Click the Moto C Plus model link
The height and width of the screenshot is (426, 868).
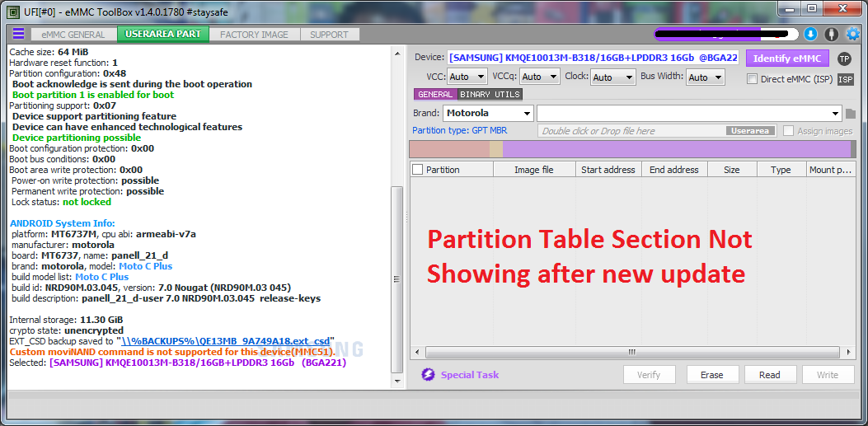[146, 266]
